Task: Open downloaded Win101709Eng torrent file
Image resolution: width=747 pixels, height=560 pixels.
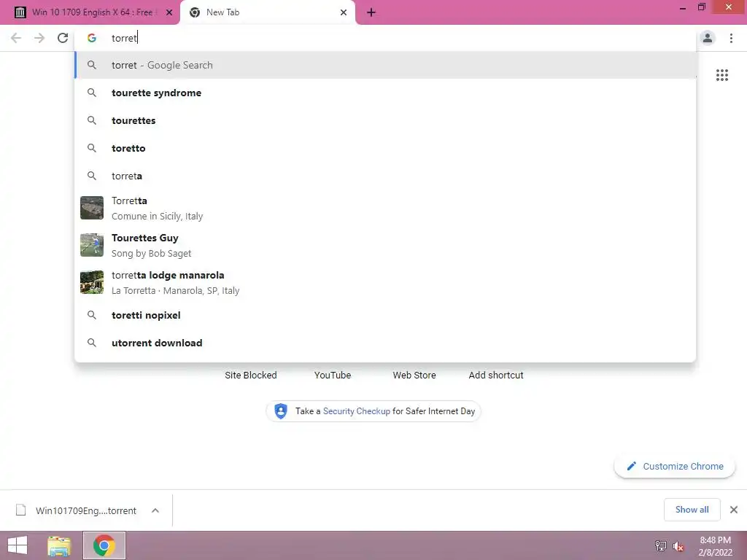Action: (86, 510)
